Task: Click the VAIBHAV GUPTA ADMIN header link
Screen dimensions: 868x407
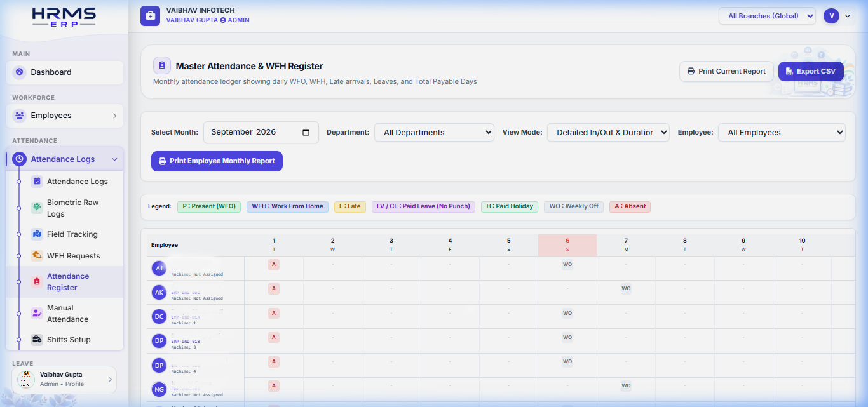Action: [x=208, y=20]
